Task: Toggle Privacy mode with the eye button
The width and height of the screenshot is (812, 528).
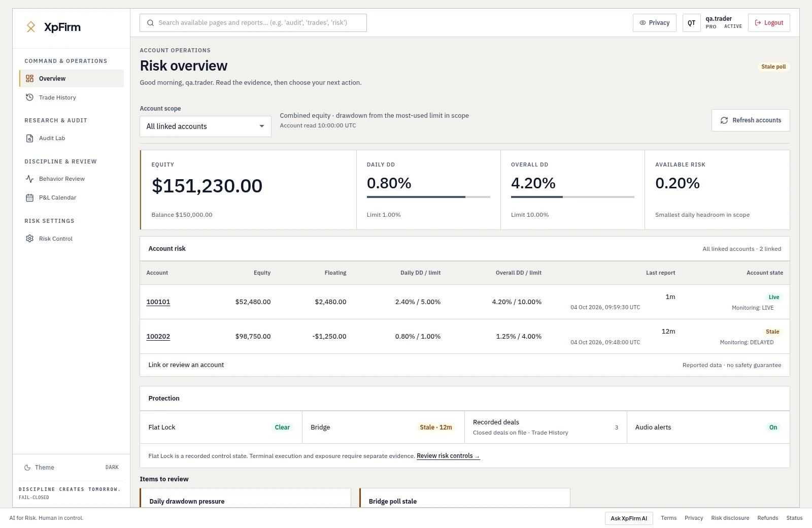Action: coord(654,23)
